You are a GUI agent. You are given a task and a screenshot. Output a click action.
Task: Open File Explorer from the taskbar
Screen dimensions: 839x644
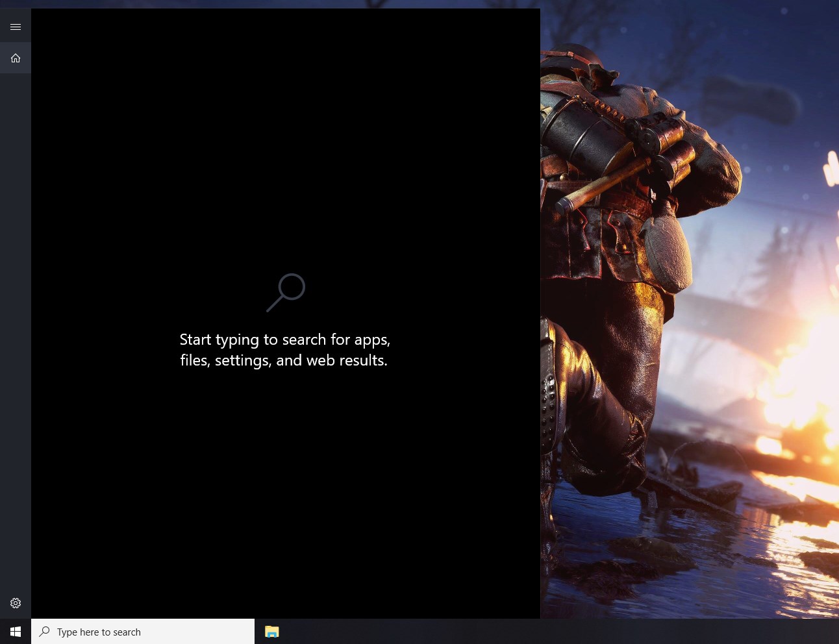tap(272, 632)
